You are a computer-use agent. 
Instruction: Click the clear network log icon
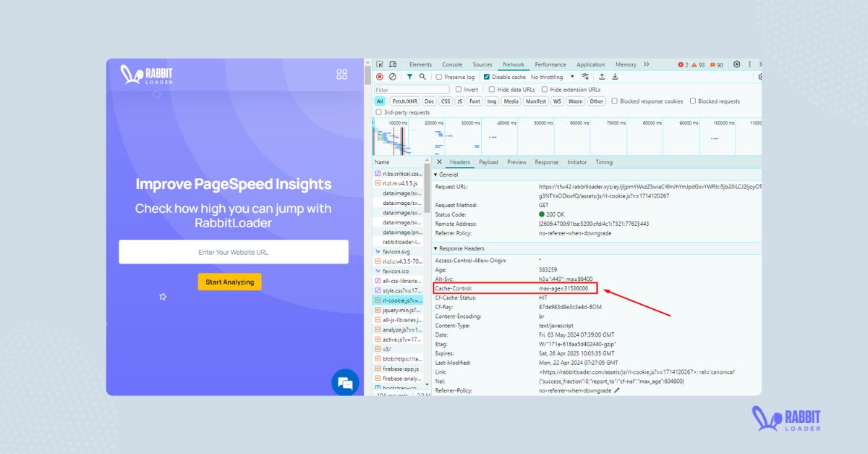coord(392,77)
